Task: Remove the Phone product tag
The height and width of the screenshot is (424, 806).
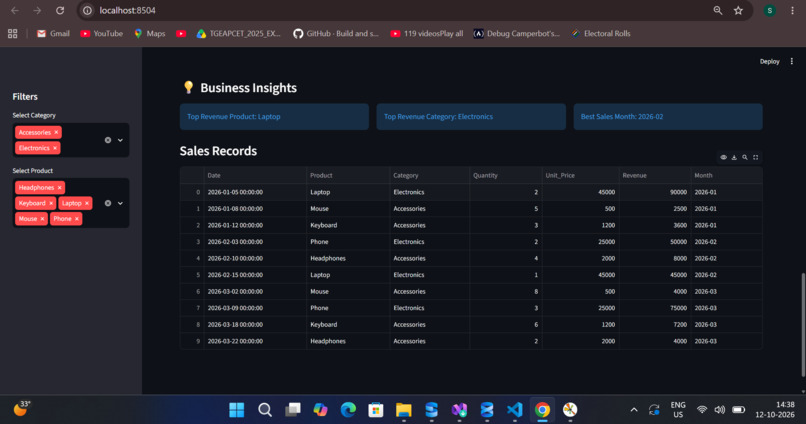Action: pyautogui.click(x=77, y=219)
